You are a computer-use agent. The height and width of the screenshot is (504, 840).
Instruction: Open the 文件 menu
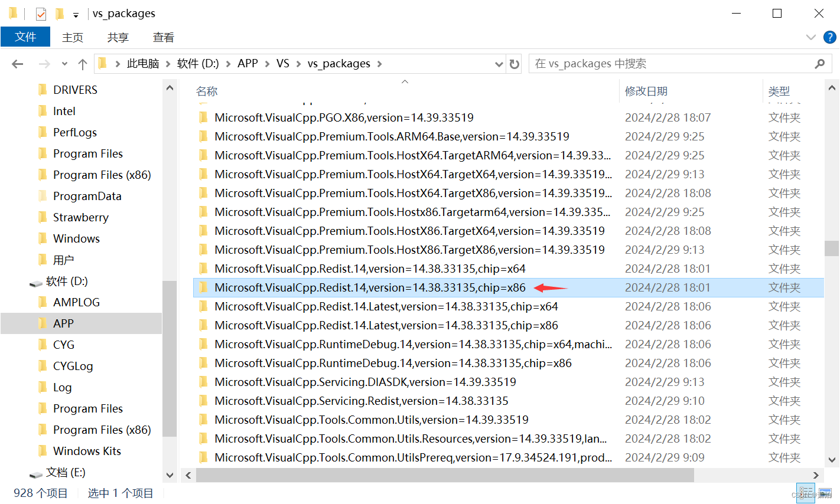click(x=25, y=37)
